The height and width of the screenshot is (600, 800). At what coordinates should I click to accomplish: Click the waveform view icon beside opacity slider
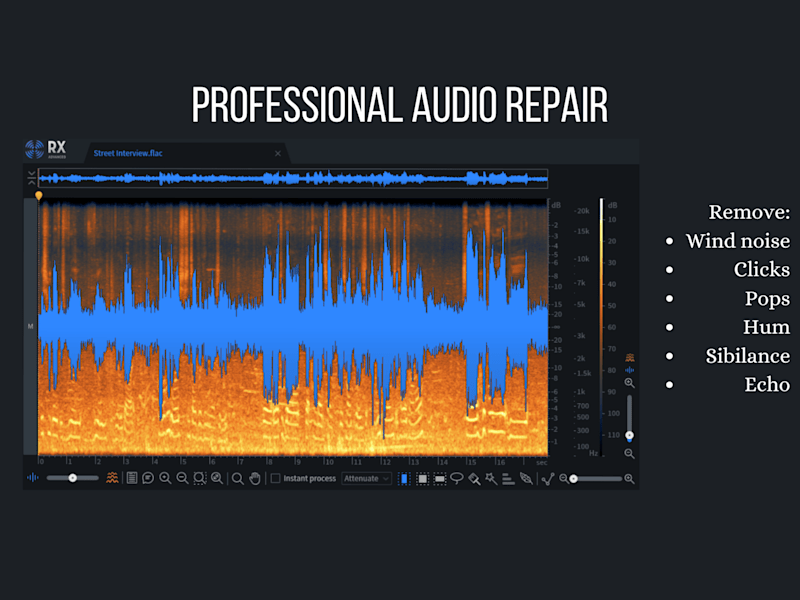tap(33, 478)
